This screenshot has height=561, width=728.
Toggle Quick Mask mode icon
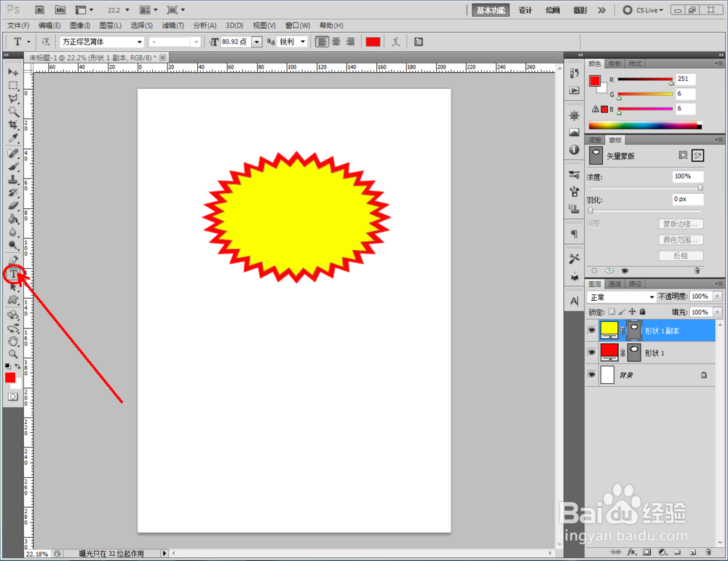click(13, 396)
